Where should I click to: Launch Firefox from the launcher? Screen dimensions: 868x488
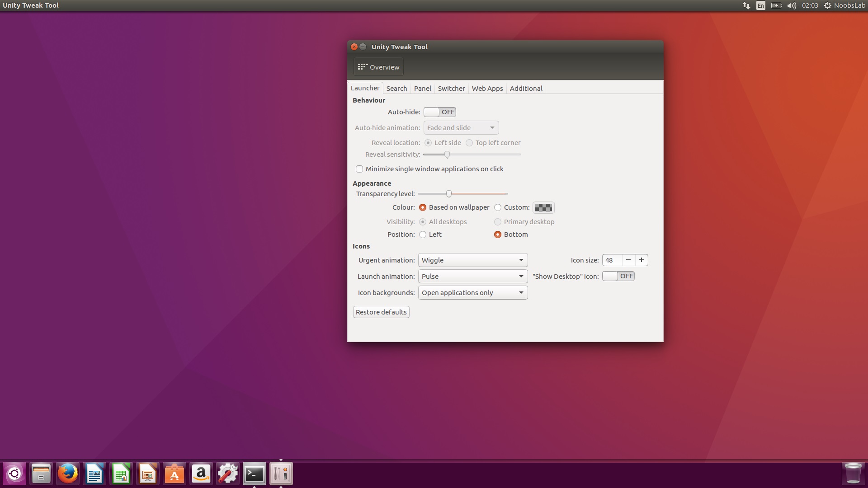[x=68, y=474]
